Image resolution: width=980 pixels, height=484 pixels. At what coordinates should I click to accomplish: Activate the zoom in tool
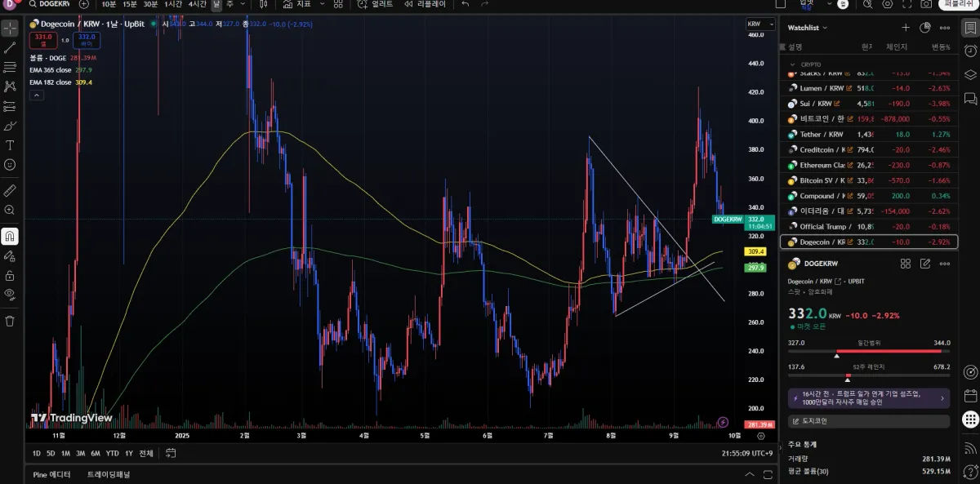[10, 210]
